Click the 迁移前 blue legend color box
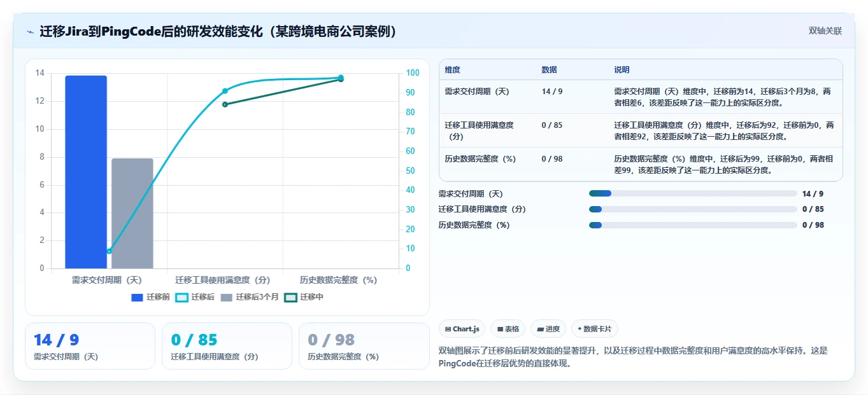The width and height of the screenshot is (868, 395). coord(138,297)
